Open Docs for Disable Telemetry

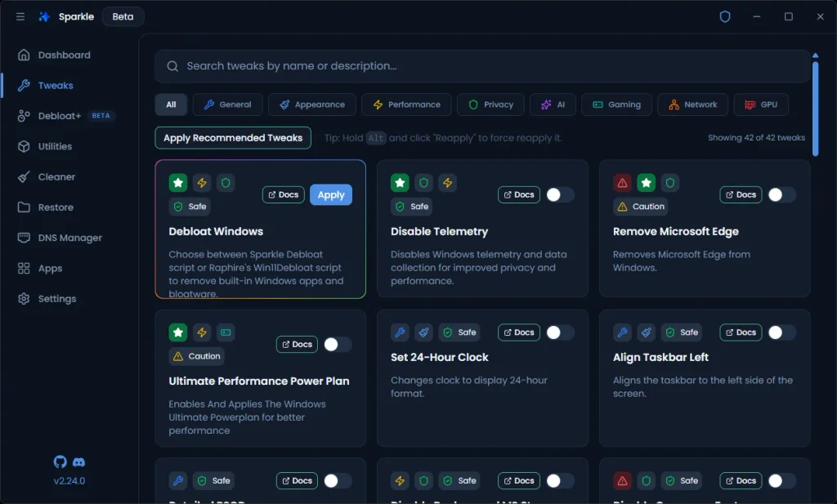click(519, 194)
